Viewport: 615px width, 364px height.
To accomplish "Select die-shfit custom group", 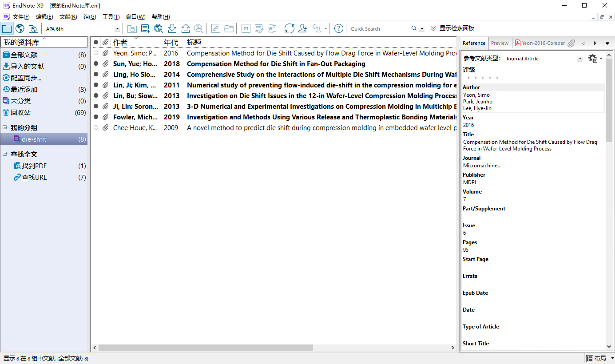I will coord(44,139).
